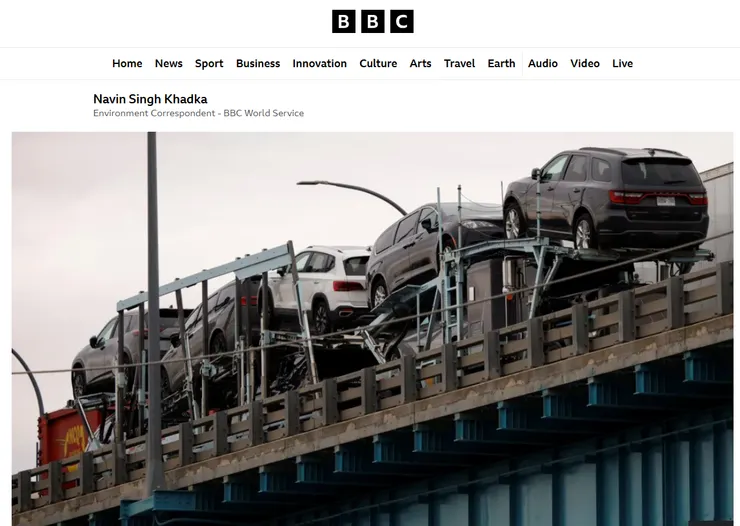Go to the Arts section

[420, 63]
